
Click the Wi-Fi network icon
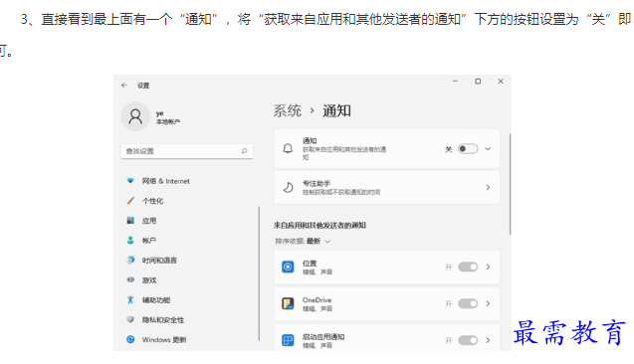pyautogui.click(x=130, y=181)
